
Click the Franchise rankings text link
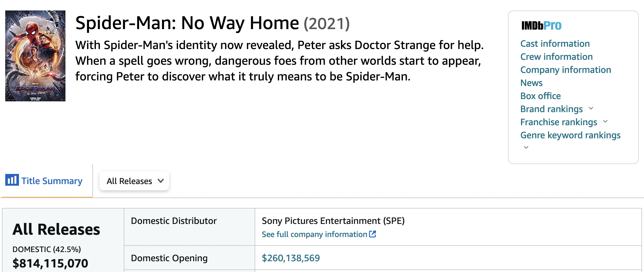point(559,122)
